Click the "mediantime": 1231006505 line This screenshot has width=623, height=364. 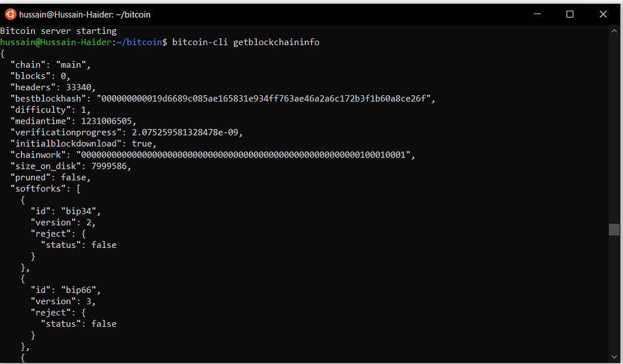tap(73, 121)
